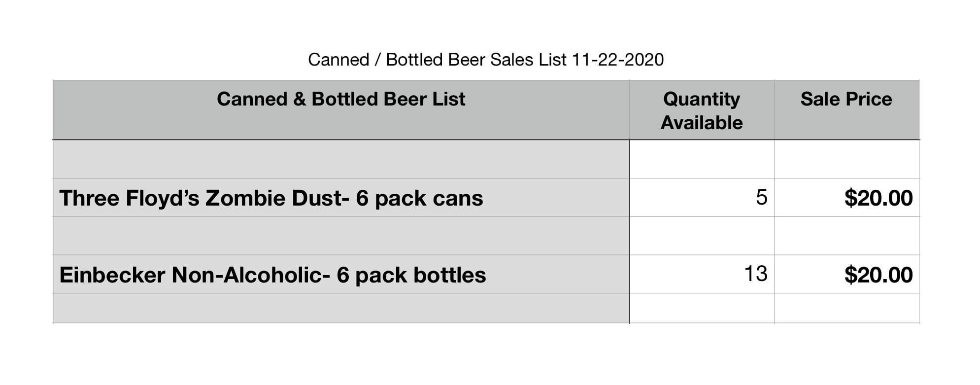This screenshot has height=385, width=980.
Task: Select empty name cell above Zombie Dust
Action: (x=341, y=159)
